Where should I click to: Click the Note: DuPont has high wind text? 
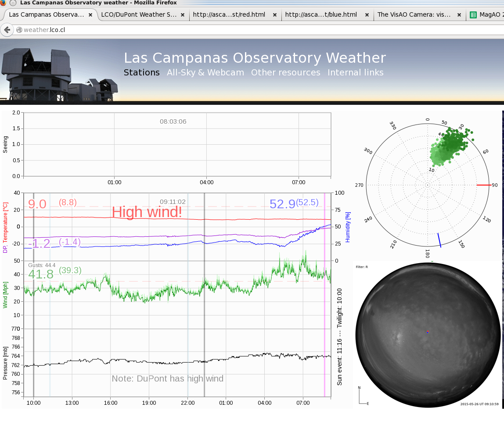coord(167,378)
